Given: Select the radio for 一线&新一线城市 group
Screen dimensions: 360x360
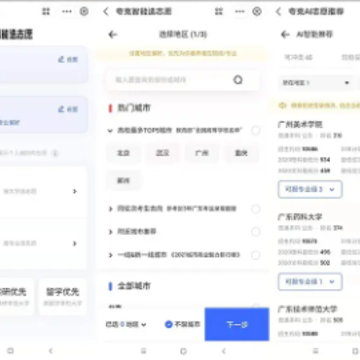Looking at the screenshot, I should (x=256, y=255).
